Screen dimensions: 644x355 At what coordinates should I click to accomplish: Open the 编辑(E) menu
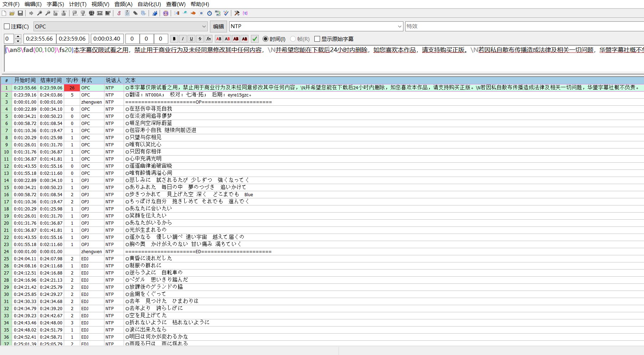tap(33, 4)
